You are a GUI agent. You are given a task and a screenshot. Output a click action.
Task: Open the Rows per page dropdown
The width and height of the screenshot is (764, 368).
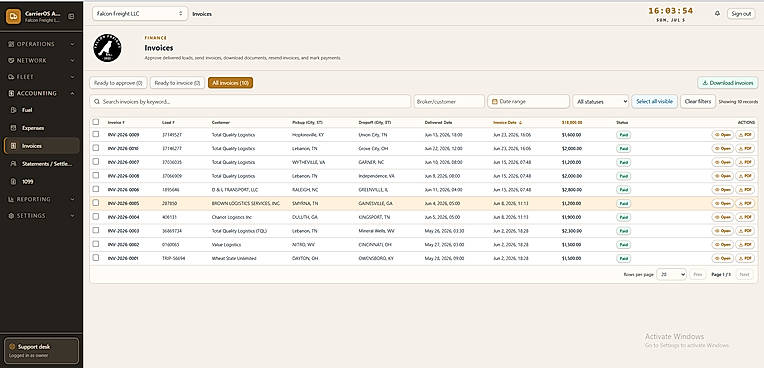pos(671,274)
